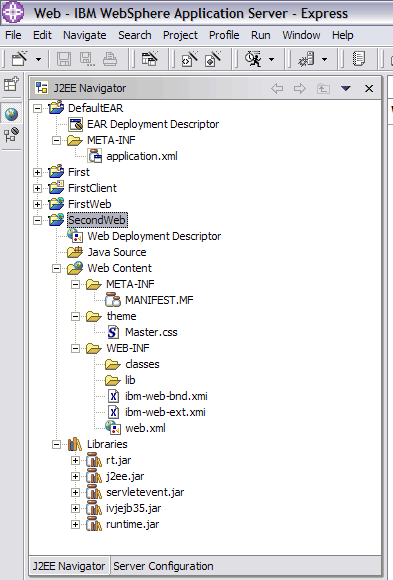The height and width of the screenshot is (580, 393).
Task: Click the Create Web Project toolbar icon
Action: tap(150, 59)
